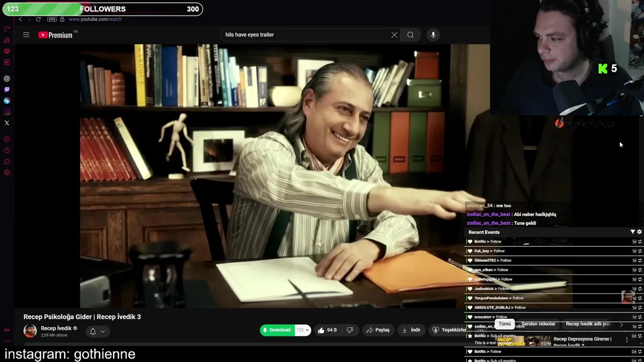Click İndir to download the video
The image size is (644, 362).
click(x=411, y=330)
